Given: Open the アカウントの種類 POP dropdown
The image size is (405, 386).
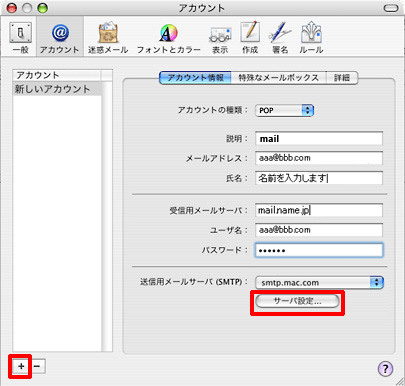Looking at the screenshot, I should click(x=284, y=110).
